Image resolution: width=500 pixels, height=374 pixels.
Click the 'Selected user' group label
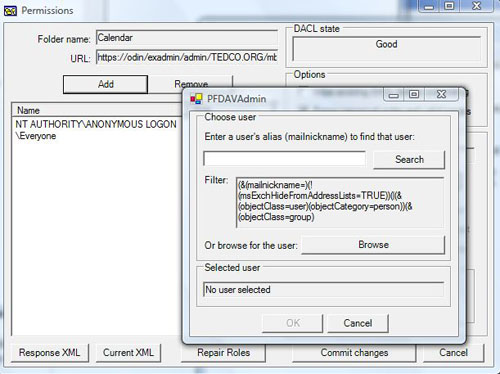click(x=232, y=268)
